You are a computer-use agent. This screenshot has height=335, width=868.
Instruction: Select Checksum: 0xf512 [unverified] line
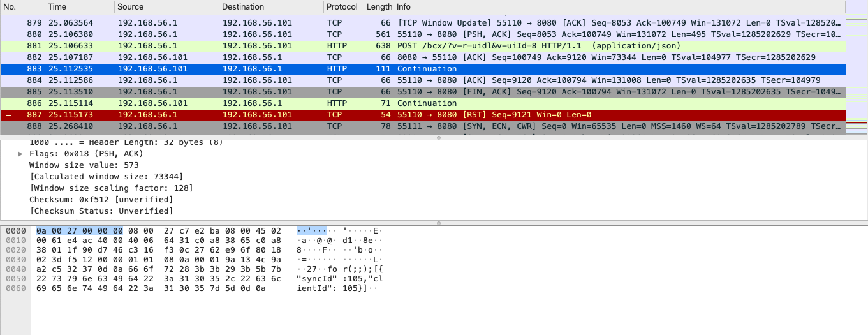(101, 200)
